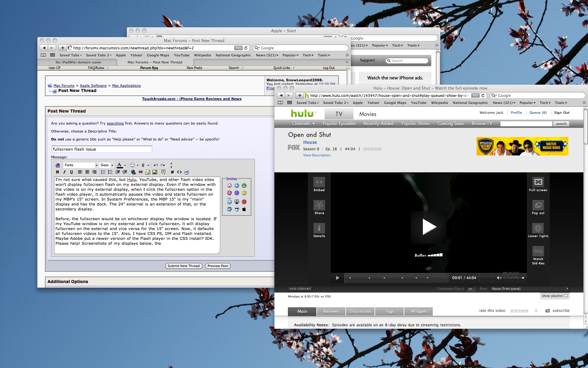Open the smilies dropdown arrow in toolbar
Viewport: 588px width, 368px height.
point(138,165)
